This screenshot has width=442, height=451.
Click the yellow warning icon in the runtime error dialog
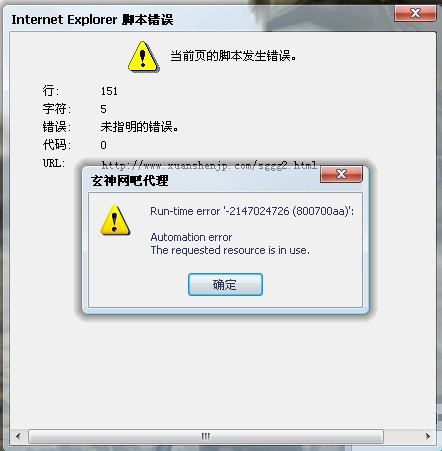point(115,220)
